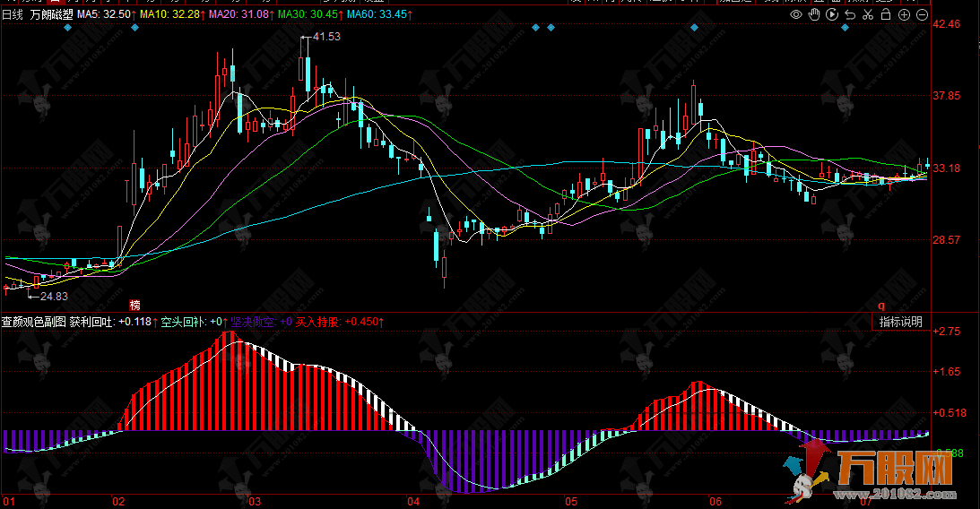Click the 日线 period label

(13, 14)
